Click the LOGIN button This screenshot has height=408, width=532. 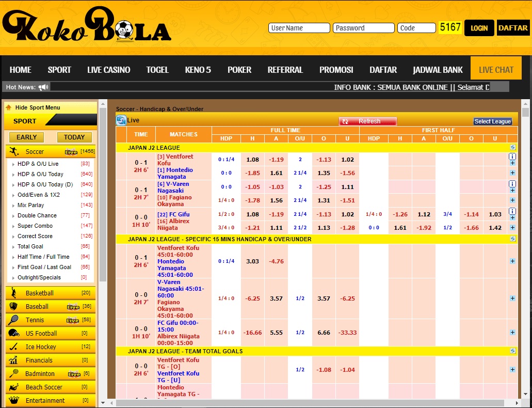(479, 28)
